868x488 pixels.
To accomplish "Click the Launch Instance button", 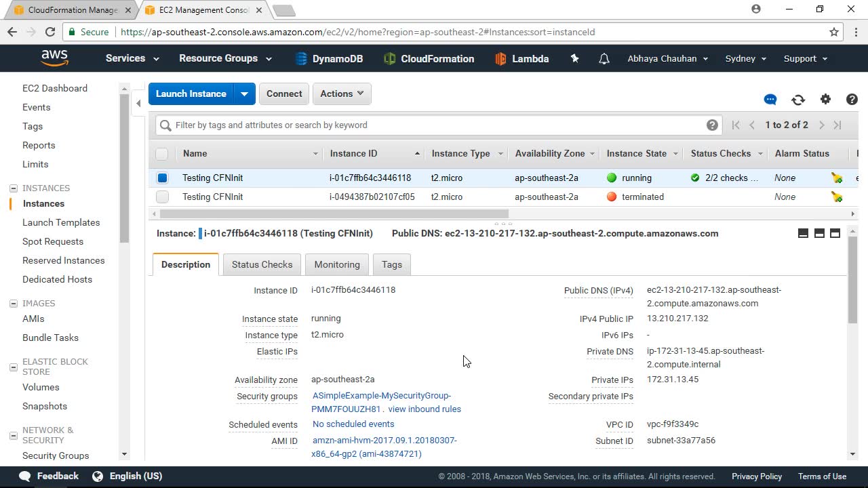I will pos(191,94).
